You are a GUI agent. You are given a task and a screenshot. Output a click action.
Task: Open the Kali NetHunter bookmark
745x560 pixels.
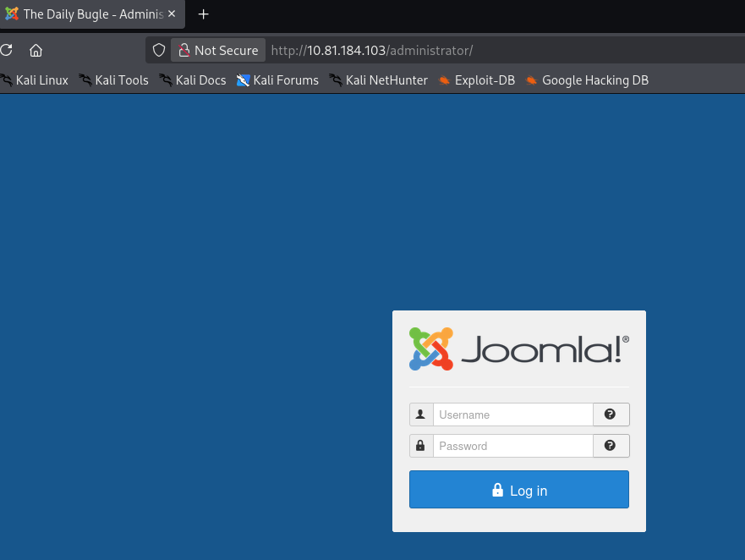pos(378,80)
